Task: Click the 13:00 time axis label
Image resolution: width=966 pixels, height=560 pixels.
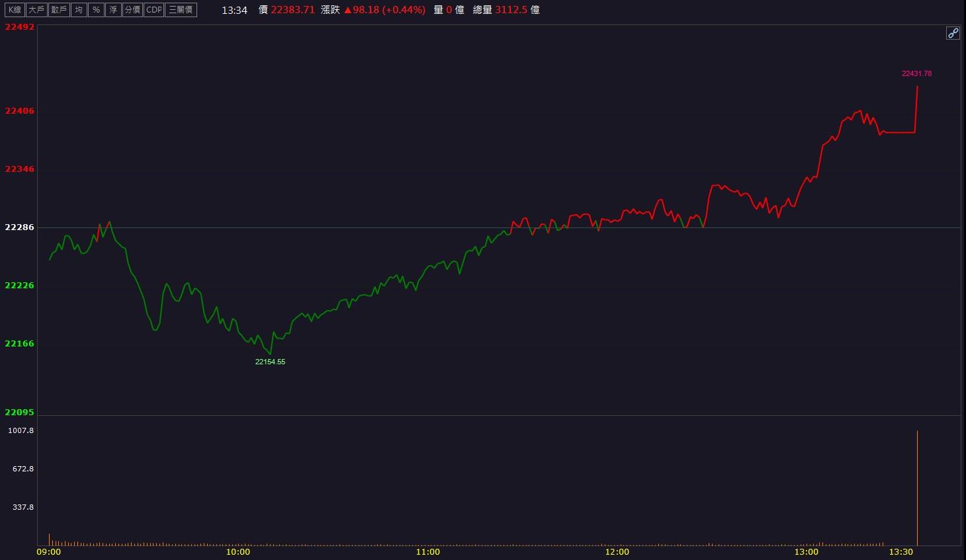Action: (x=807, y=552)
